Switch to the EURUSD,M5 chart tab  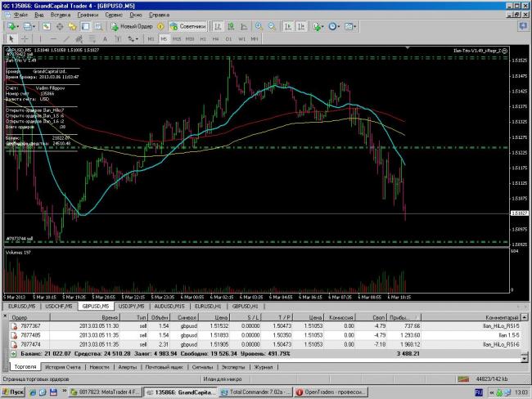pyautogui.click(x=21, y=305)
